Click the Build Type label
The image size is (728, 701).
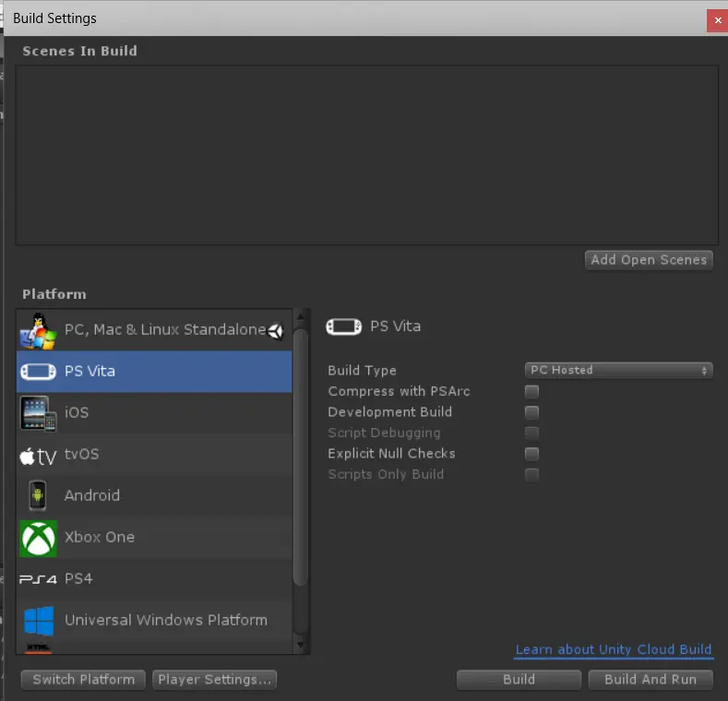click(x=362, y=371)
